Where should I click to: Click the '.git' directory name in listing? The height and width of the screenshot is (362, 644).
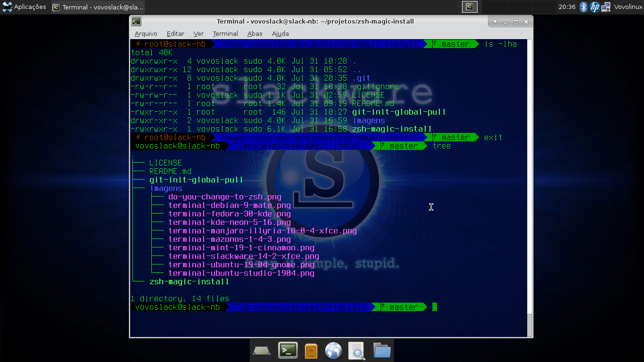362,78
